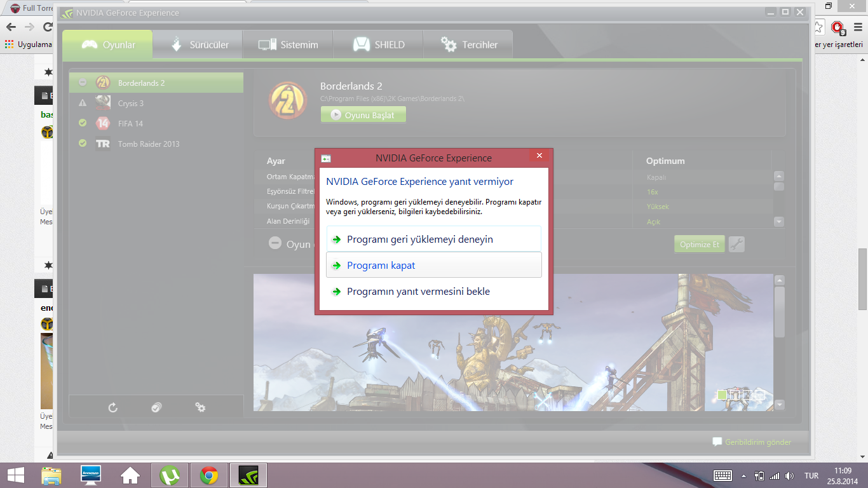Open custom settings with the wrench icon
The image size is (868, 488).
[736, 244]
